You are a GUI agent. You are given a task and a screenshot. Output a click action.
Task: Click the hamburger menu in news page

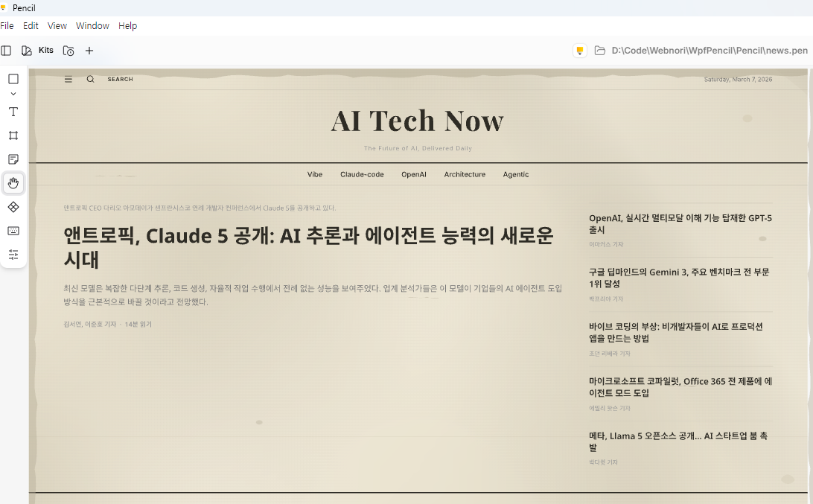pos(68,79)
